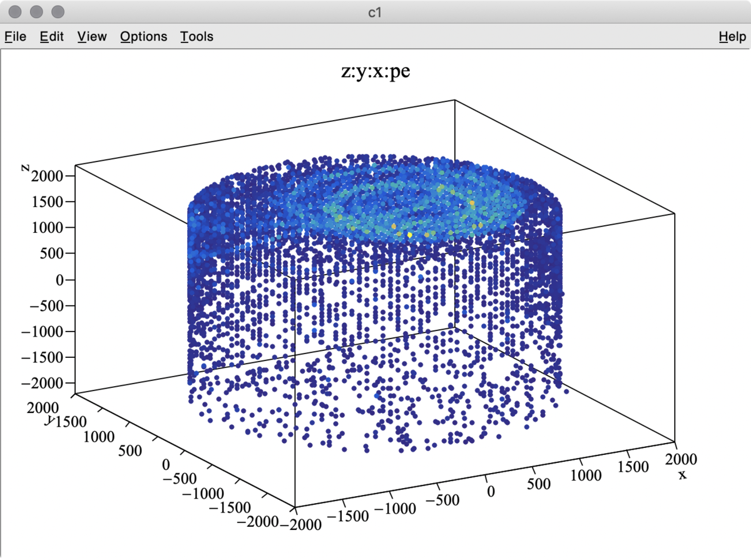The height and width of the screenshot is (560, 751).
Task: Open the Edit menu
Action: click(52, 36)
